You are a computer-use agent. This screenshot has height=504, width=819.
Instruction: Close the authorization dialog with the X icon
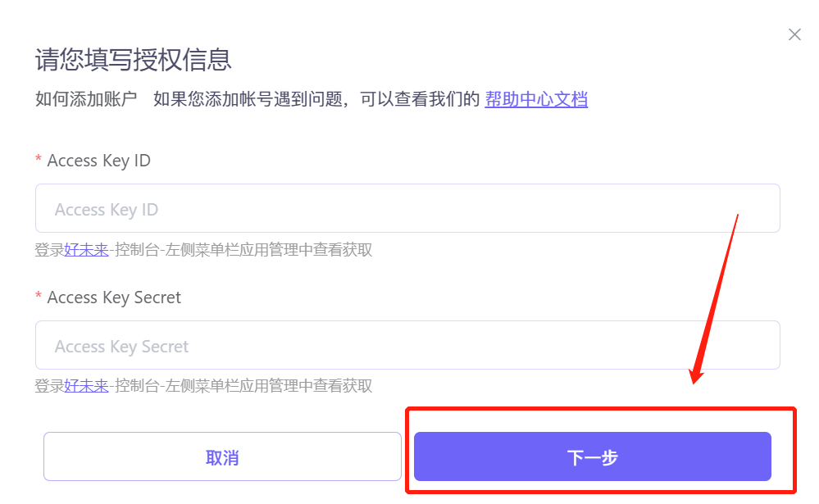click(794, 34)
